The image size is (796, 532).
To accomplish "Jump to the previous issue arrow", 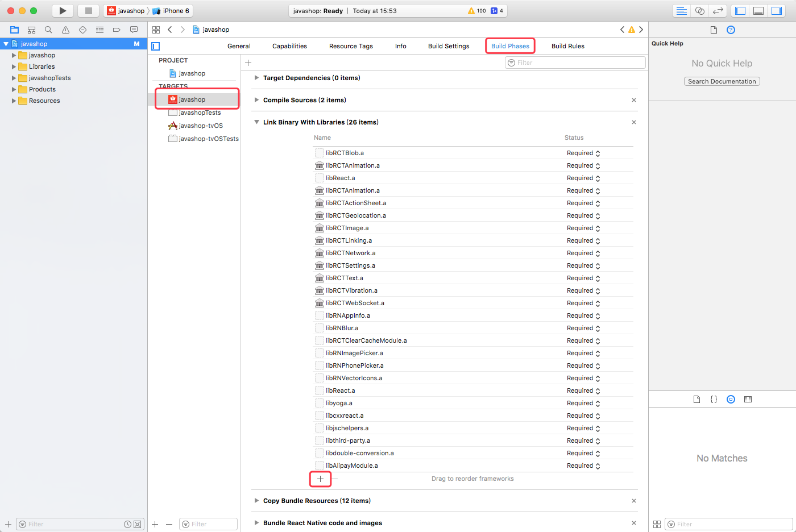I will click(x=622, y=30).
